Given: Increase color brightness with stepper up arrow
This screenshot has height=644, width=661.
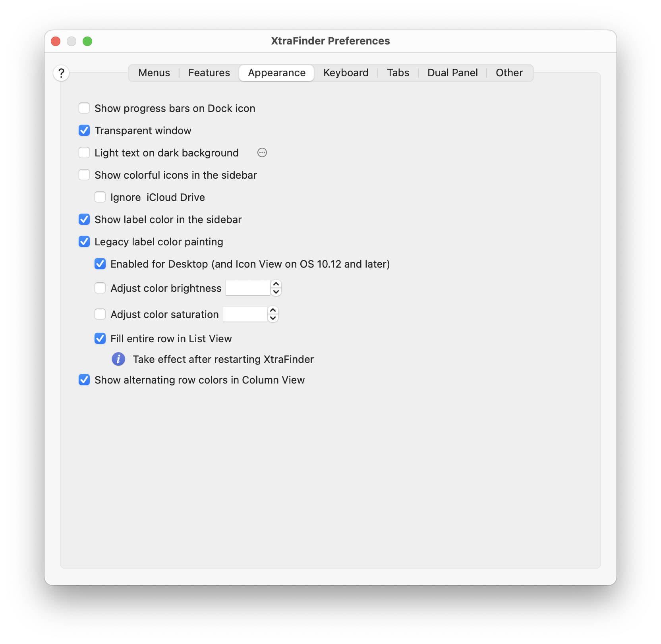Looking at the screenshot, I should tap(276, 284).
